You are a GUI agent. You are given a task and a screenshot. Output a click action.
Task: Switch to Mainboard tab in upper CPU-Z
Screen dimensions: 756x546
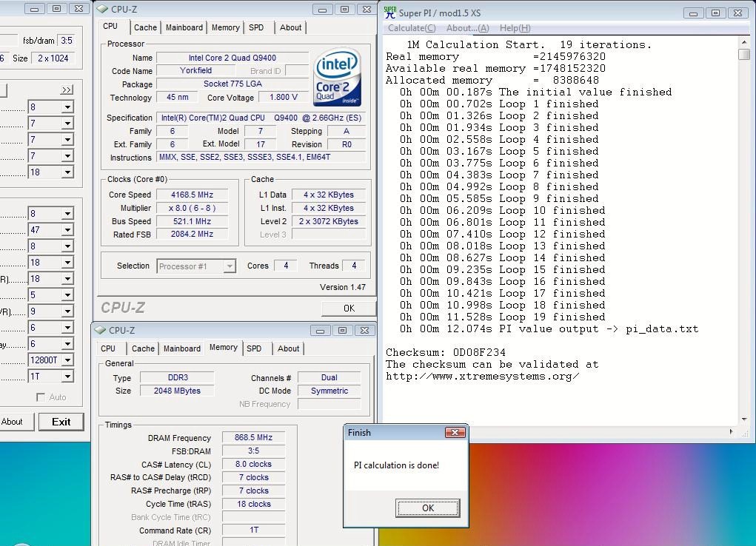[184, 27]
